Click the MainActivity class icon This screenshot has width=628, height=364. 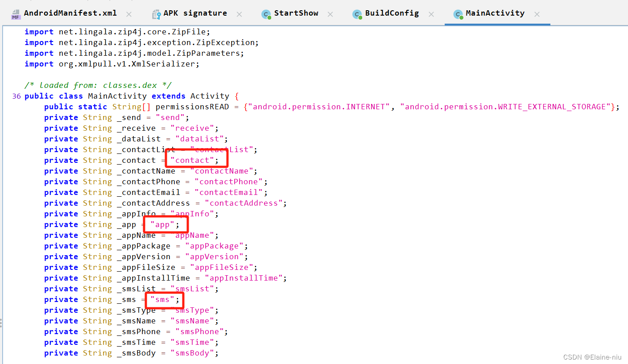[x=458, y=14]
